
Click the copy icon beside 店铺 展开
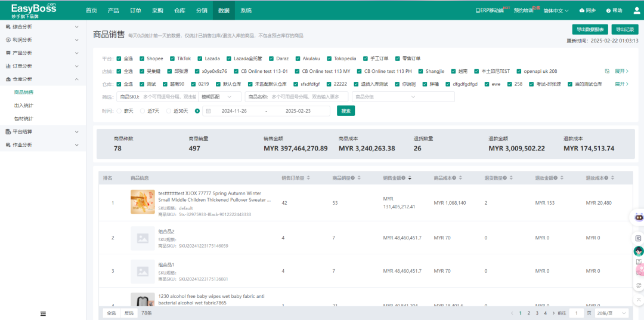607,71
